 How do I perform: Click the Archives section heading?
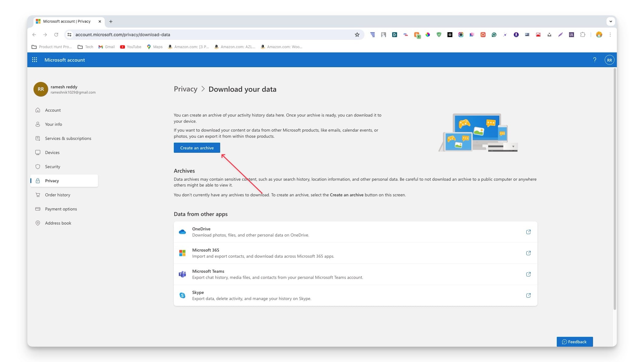(184, 171)
